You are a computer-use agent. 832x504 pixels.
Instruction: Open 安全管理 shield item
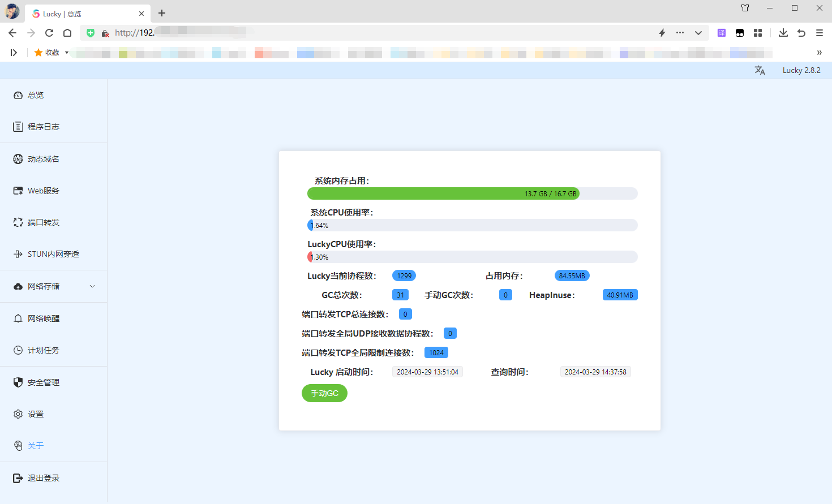click(x=43, y=382)
